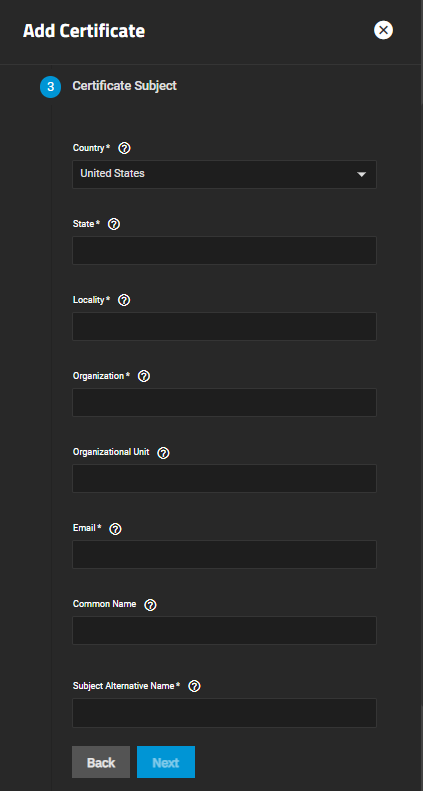Close the Add Certificate panel
Screen dimensions: 423x791
383,30
